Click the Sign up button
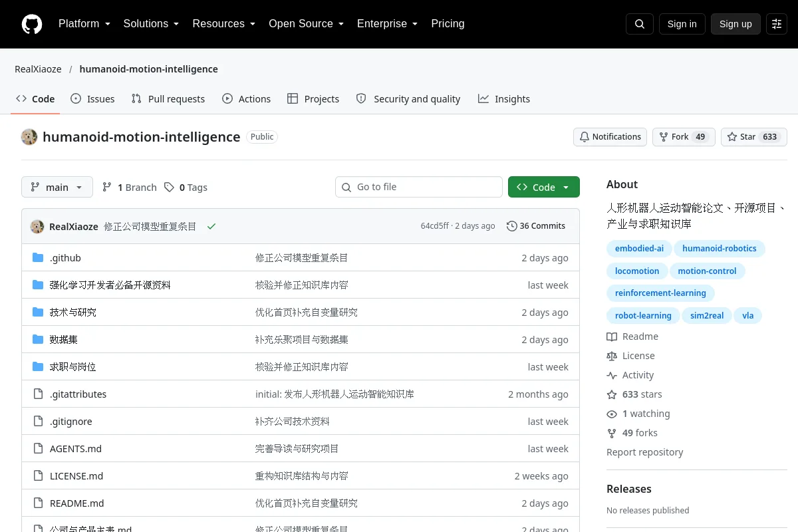798x532 pixels. point(735,24)
